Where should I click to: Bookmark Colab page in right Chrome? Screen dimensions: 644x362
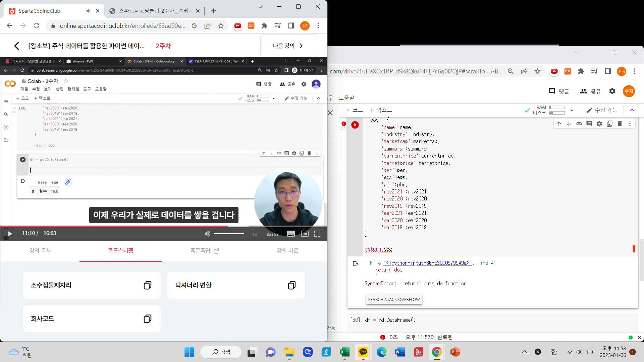(537, 71)
